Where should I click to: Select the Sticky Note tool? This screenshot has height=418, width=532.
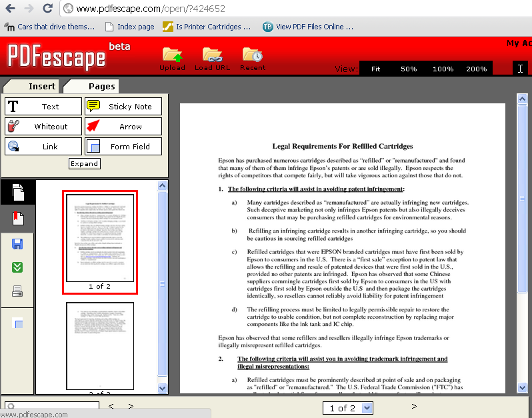(x=123, y=107)
